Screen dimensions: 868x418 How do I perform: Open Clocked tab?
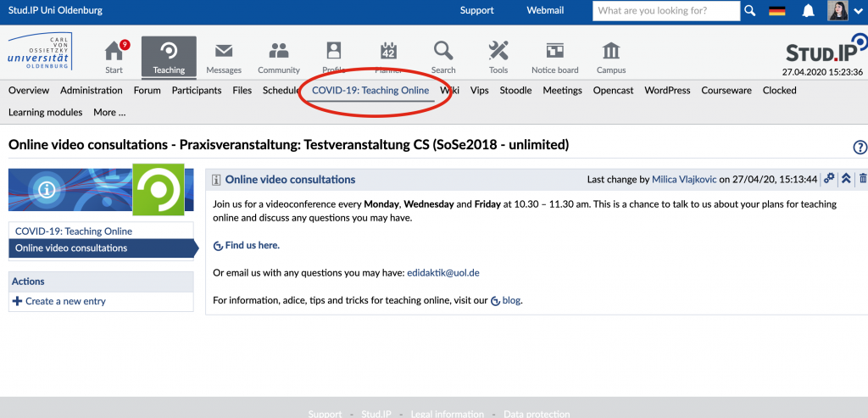(x=780, y=90)
